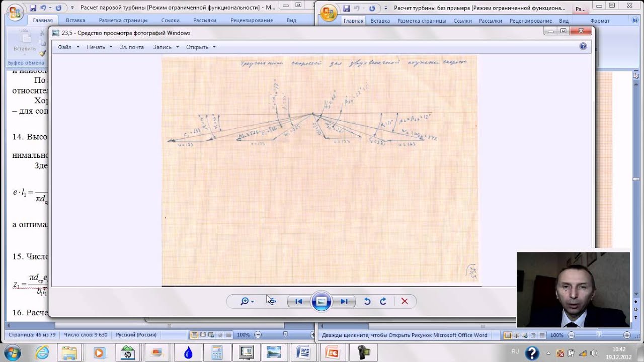Select Print Layout view in left Word status bar
The width and height of the screenshot is (644, 362).
[194, 335]
